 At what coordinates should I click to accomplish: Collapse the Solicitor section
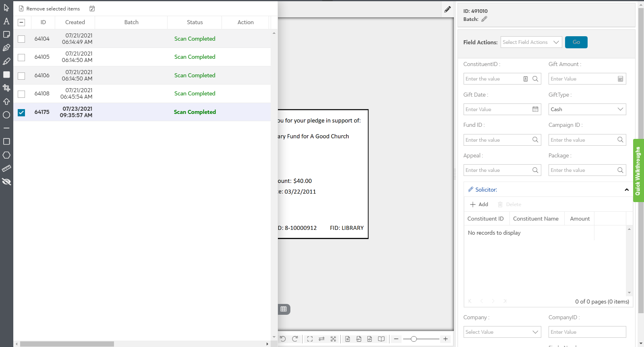pos(626,190)
